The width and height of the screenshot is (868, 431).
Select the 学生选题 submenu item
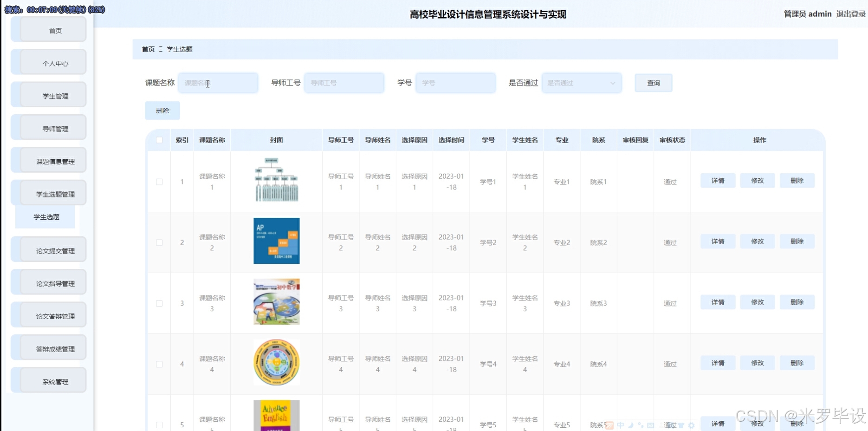[x=45, y=217]
